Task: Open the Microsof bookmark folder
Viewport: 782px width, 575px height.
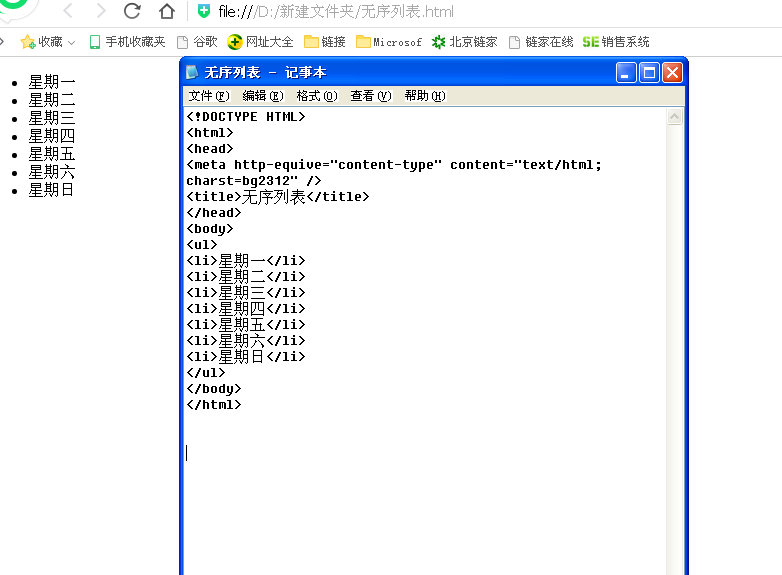Action: click(389, 42)
